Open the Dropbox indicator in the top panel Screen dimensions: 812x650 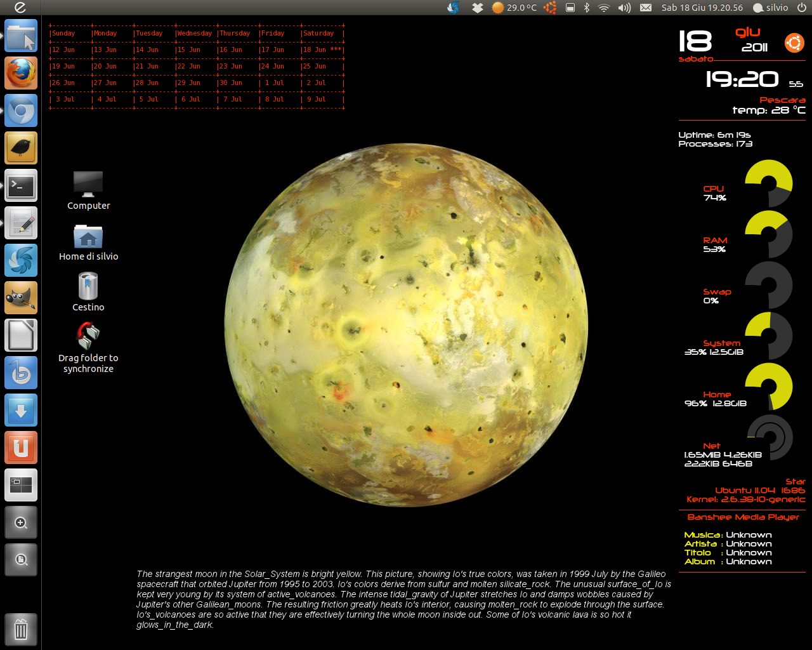click(x=478, y=8)
